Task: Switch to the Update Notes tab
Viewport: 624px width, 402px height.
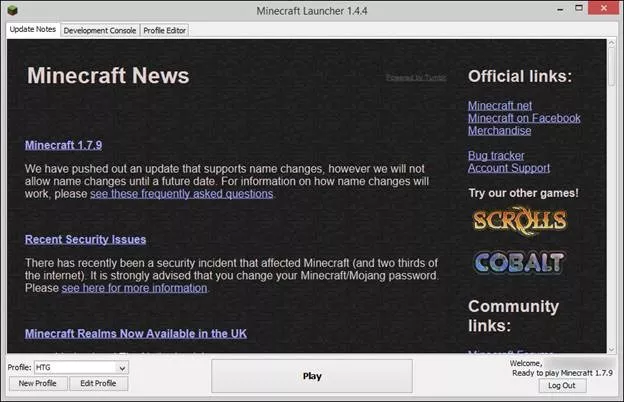Action: pyautogui.click(x=33, y=29)
